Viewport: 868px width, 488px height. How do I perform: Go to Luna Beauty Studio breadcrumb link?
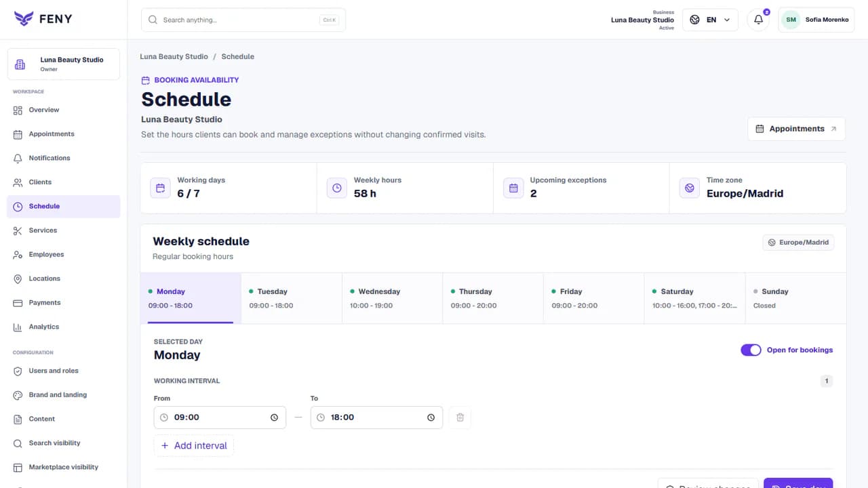pos(174,56)
